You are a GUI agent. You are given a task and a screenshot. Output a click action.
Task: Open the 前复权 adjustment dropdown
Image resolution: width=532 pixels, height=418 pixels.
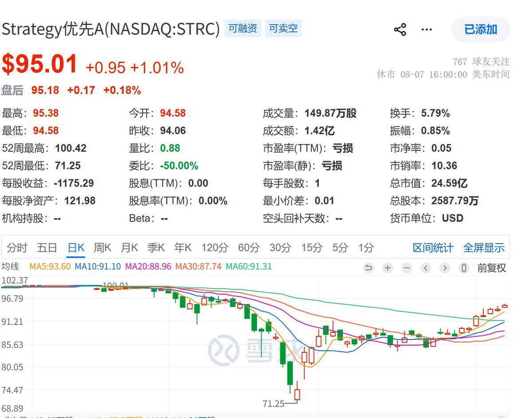[x=492, y=268]
